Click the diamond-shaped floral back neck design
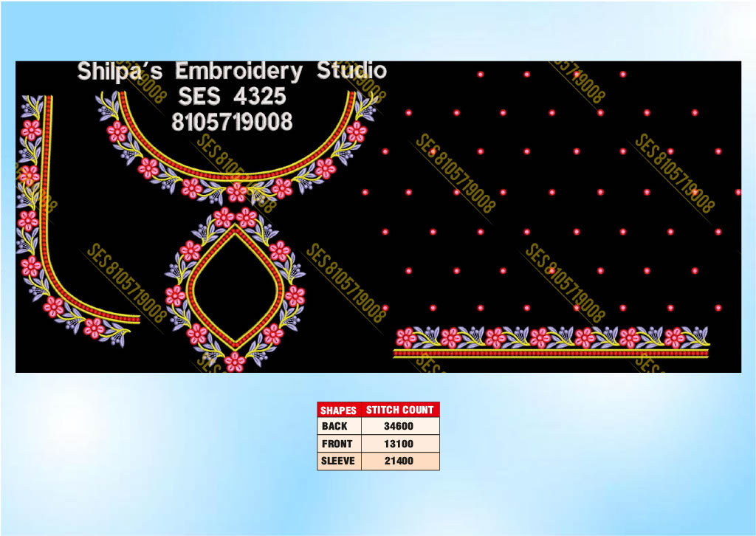756x536 pixels. tap(235, 289)
